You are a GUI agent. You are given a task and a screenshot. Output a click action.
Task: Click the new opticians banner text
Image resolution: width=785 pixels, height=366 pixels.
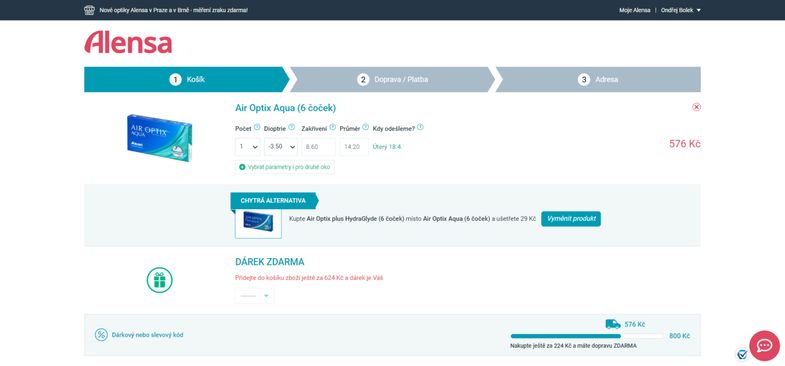(x=173, y=10)
